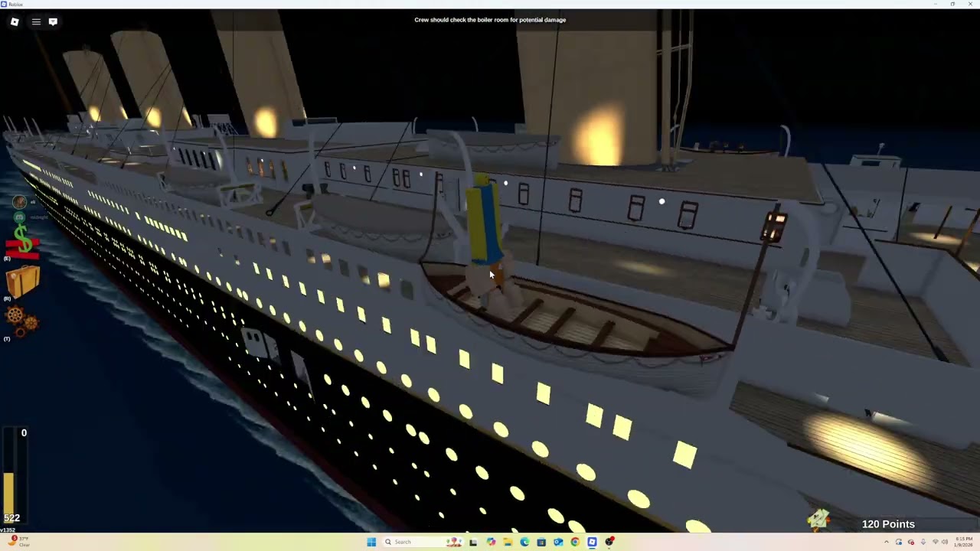Open the suitcase inventory icon
This screenshot has height=551, width=980.
[22, 281]
